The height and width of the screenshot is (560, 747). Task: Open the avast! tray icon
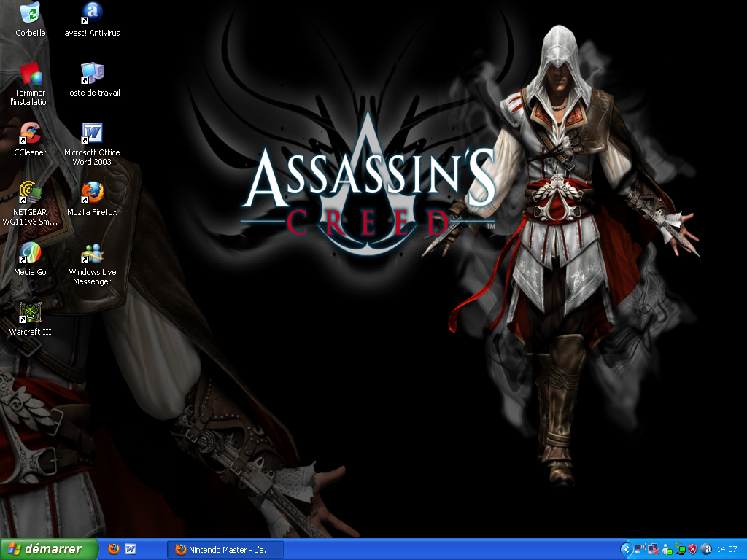pyautogui.click(x=706, y=550)
